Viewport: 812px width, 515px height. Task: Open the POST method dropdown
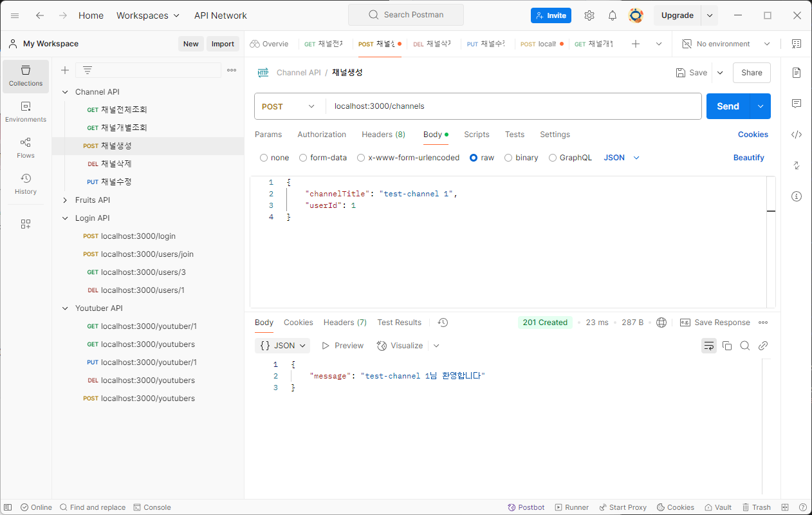(x=290, y=106)
